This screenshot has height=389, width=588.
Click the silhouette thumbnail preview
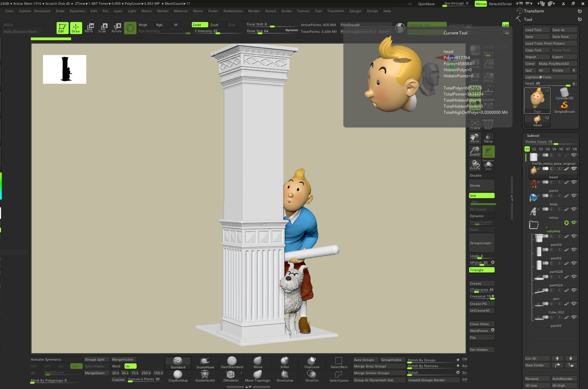click(x=64, y=69)
